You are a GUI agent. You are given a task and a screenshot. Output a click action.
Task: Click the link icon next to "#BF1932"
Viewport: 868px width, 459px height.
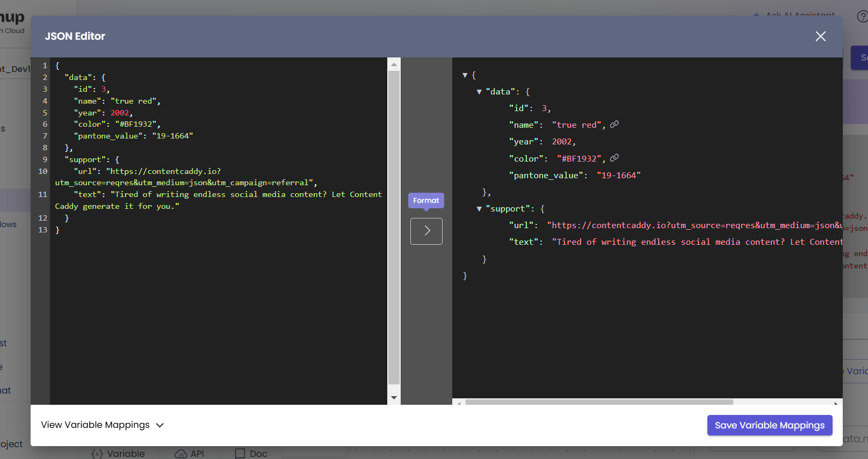tap(614, 158)
